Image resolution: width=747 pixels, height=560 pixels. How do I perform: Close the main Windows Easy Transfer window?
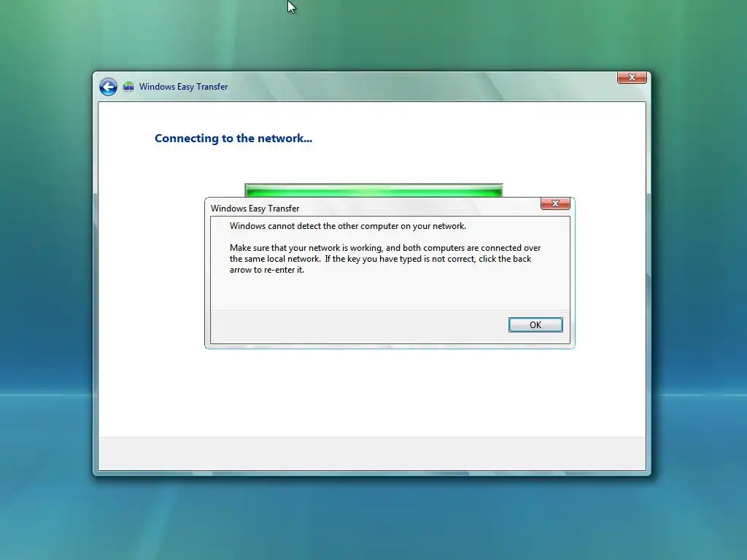[x=632, y=77]
